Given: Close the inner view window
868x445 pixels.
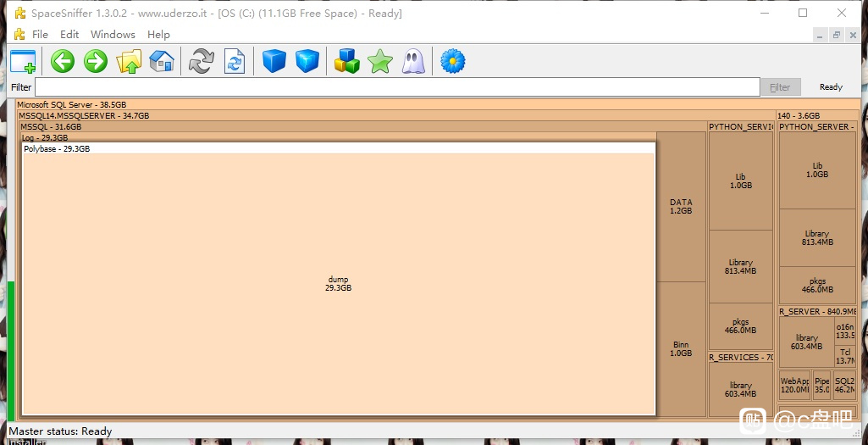Looking at the screenshot, I should coord(853,35).
